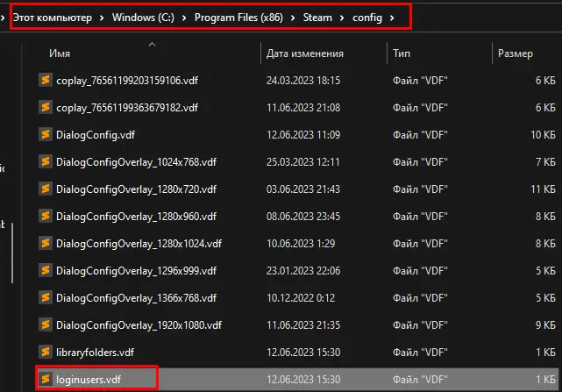Click date 11.06.2023 21:08
Image resolution: width=562 pixels, height=392 pixels.
coord(303,108)
